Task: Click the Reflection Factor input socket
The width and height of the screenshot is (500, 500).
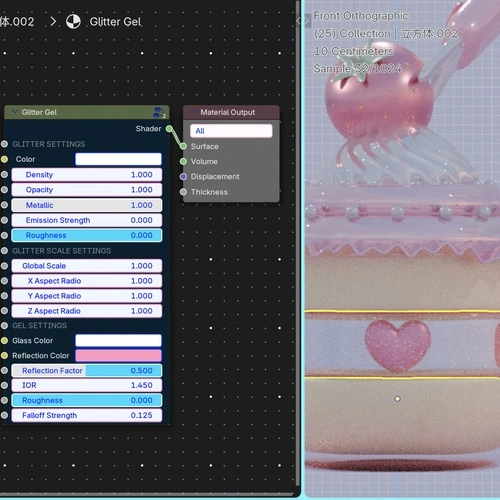Action: click(x=4, y=370)
